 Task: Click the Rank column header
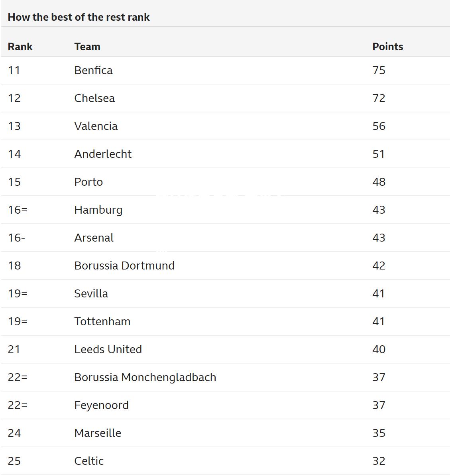coord(20,47)
